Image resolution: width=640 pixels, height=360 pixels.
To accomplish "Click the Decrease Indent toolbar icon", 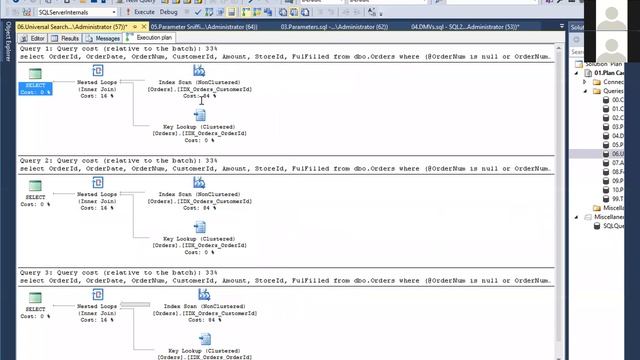I will click(346, 12).
